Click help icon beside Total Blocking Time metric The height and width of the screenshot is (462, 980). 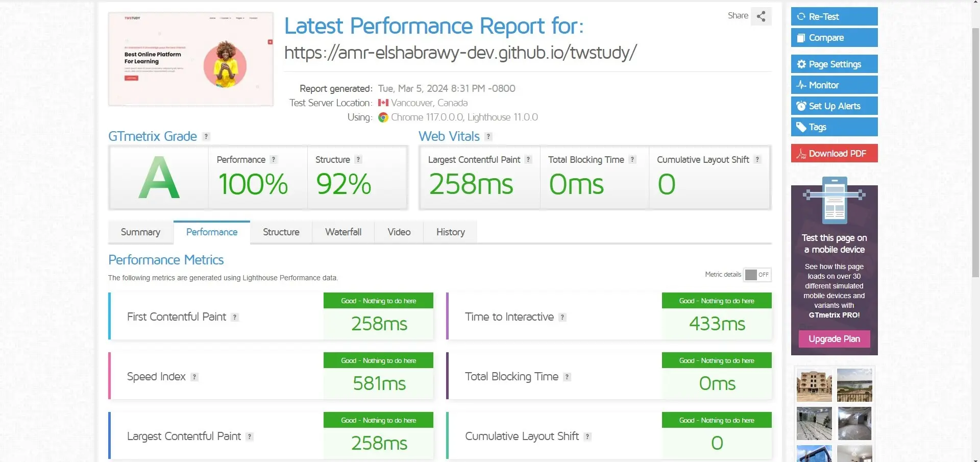click(567, 377)
